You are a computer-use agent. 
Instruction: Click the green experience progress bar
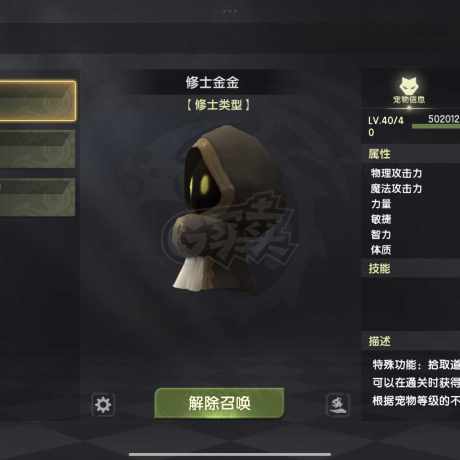pos(436,126)
